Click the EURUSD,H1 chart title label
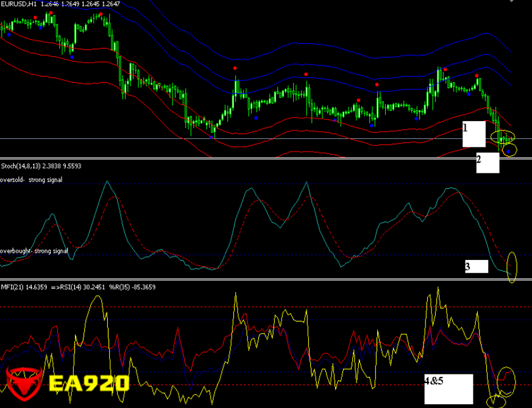532x408 pixels. click(60, 4)
